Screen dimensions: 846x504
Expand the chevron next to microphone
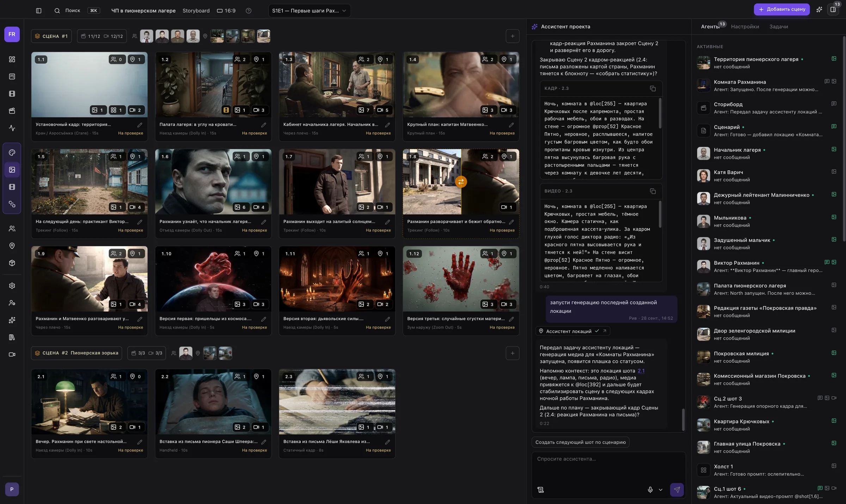pyautogui.click(x=661, y=490)
